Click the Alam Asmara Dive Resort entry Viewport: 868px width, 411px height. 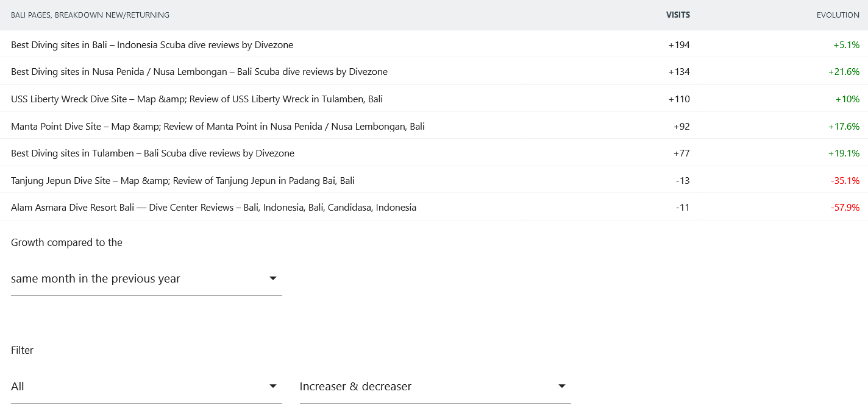click(213, 207)
